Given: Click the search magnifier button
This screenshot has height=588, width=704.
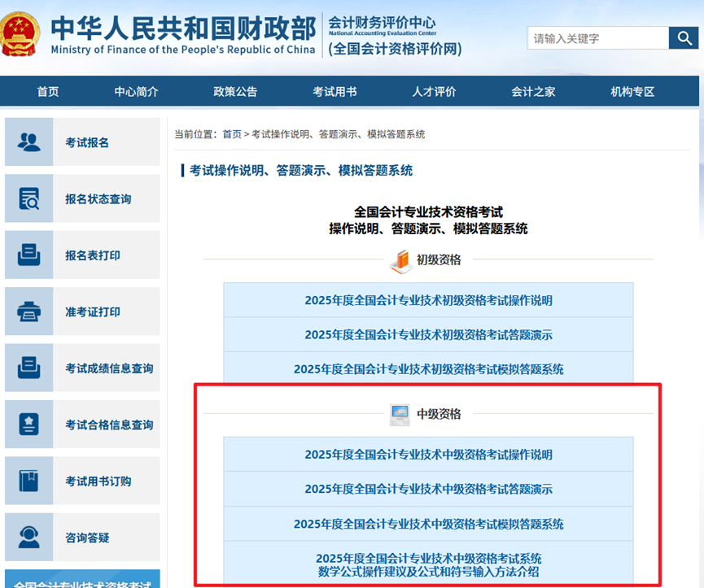Looking at the screenshot, I should pos(684,37).
